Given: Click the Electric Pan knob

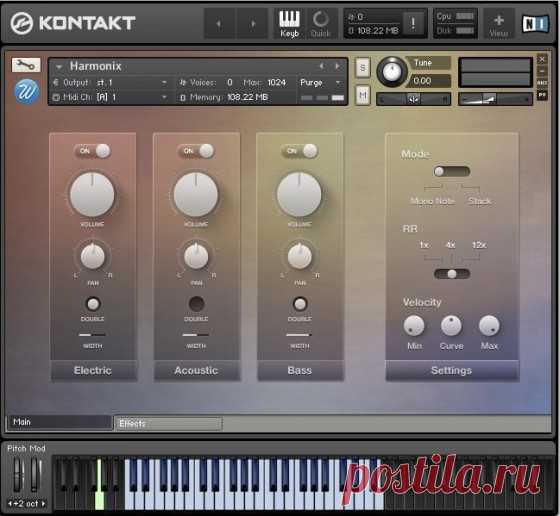Looking at the screenshot, I should [x=92, y=256].
